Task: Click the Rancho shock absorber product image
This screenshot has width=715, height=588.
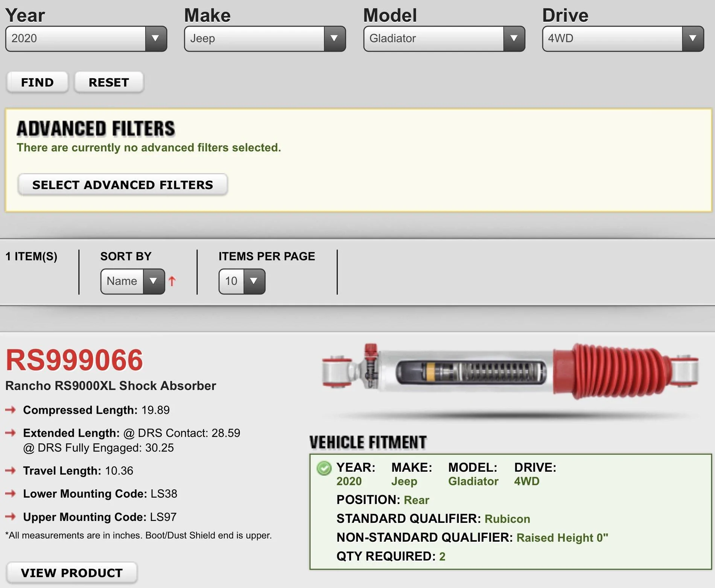Action: (510, 371)
